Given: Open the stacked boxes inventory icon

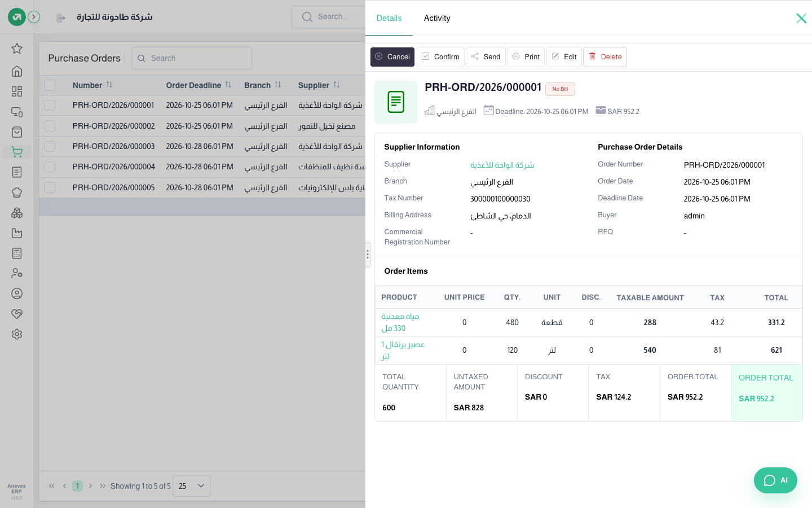Looking at the screenshot, I should pos(17,213).
